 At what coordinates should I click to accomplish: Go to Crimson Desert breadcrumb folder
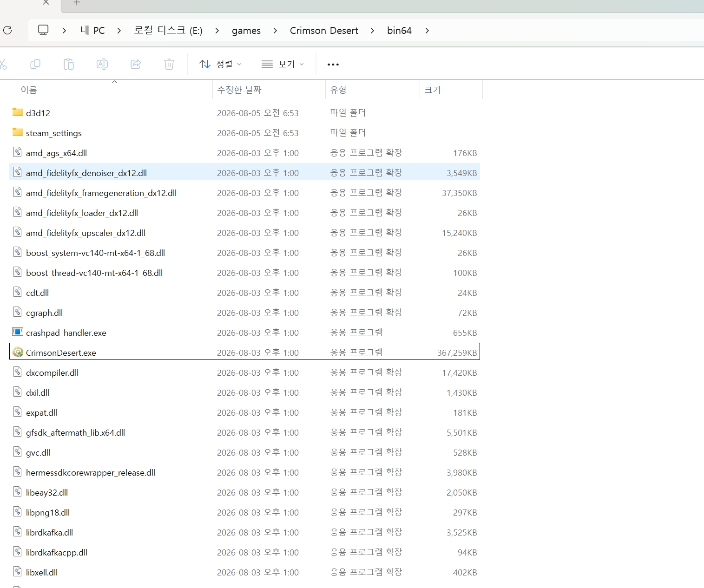click(324, 31)
